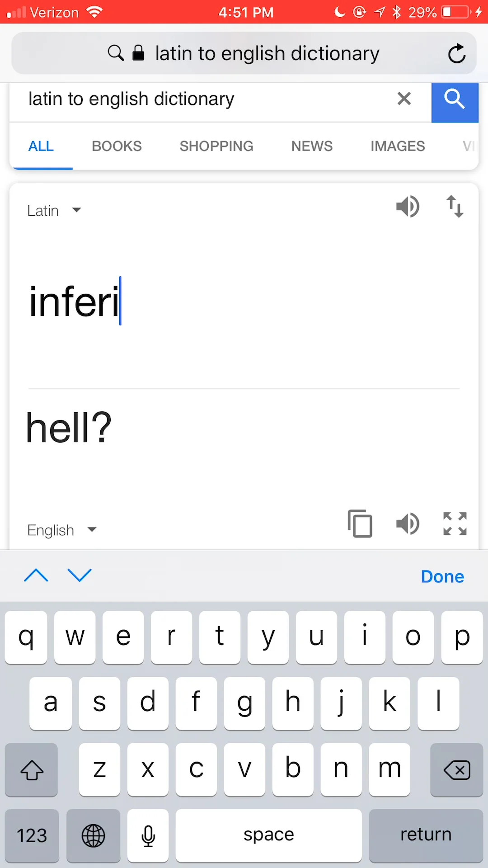Copy the English translation
The width and height of the screenshot is (488, 868).
click(360, 524)
